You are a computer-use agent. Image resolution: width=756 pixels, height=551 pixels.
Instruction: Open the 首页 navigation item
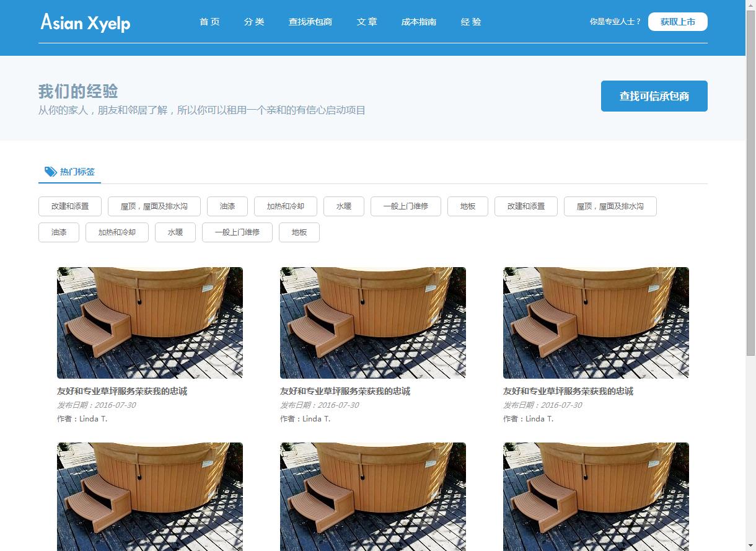209,22
